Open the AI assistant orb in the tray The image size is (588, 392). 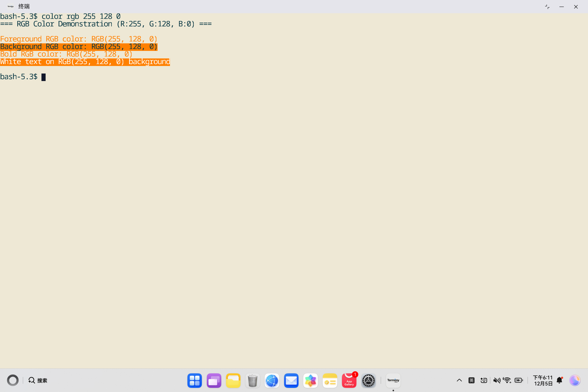pyautogui.click(x=575, y=380)
